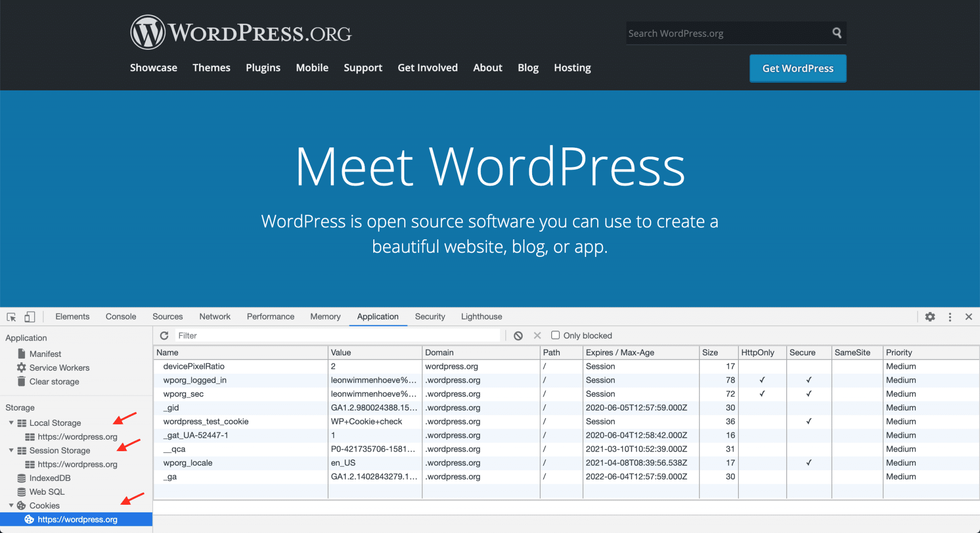
Task: Open the Mobile nav link
Action: (312, 67)
